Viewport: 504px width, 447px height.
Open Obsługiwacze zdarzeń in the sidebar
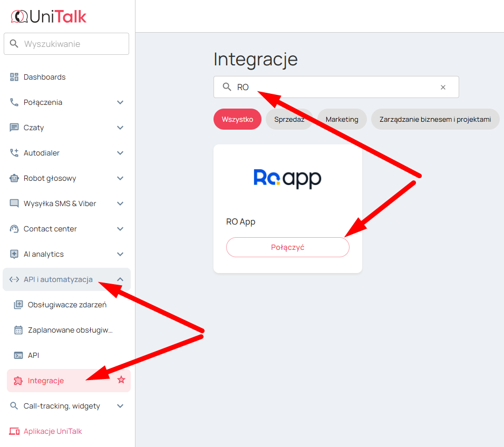coord(67,305)
